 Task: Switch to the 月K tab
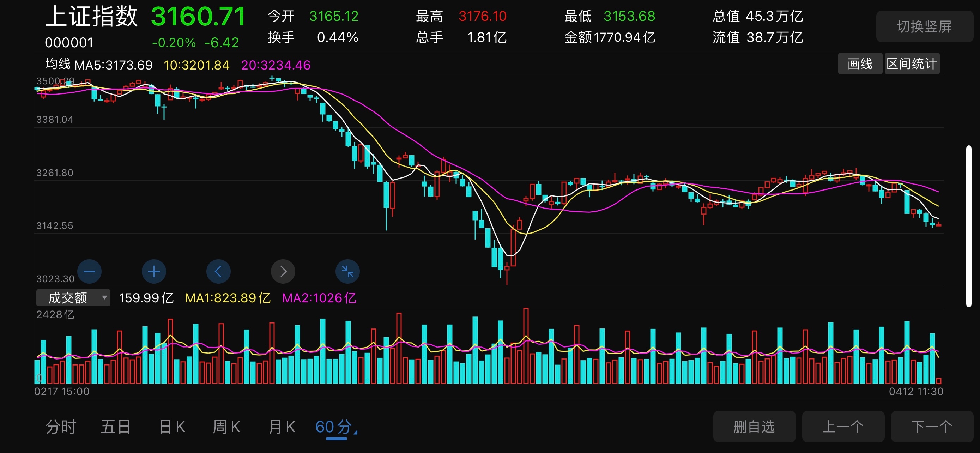[x=282, y=427]
